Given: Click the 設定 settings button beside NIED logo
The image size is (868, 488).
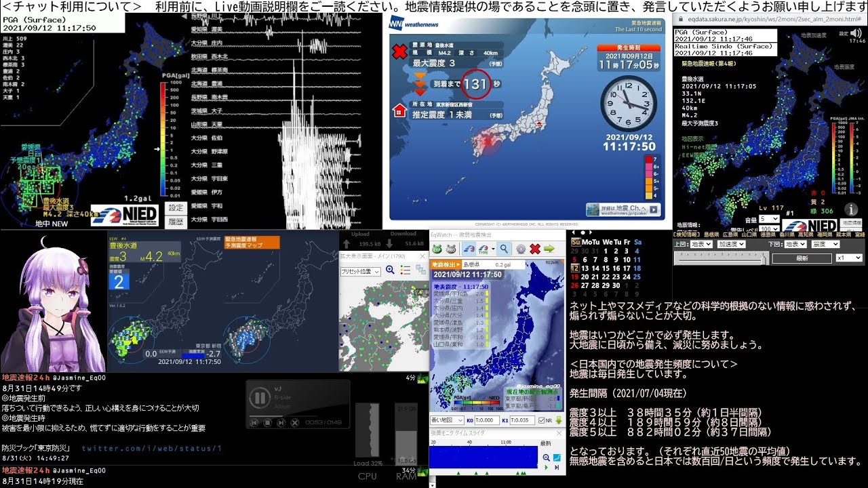Looking at the screenshot, I should point(176,207).
